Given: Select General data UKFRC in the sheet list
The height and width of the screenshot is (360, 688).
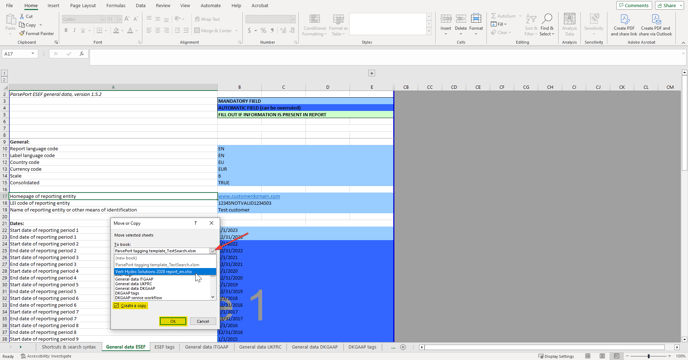Looking at the screenshot, I should [x=134, y=284].
